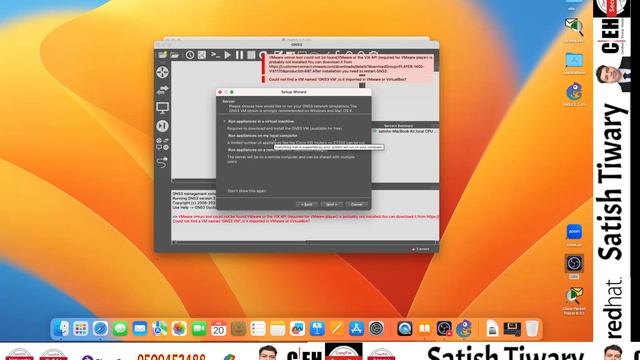Click the open project folder icon
The width and height of the screenshot is (640, 360).
(x=175, y=55)
